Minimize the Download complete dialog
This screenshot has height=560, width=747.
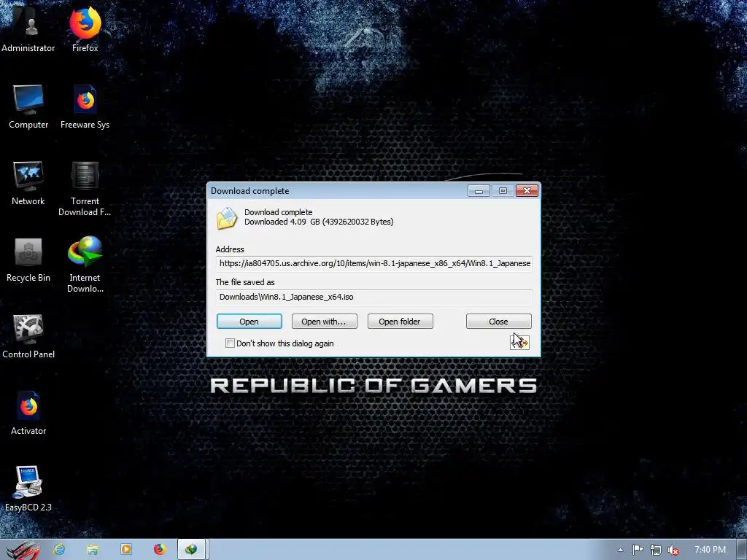(x=479, y=191)
